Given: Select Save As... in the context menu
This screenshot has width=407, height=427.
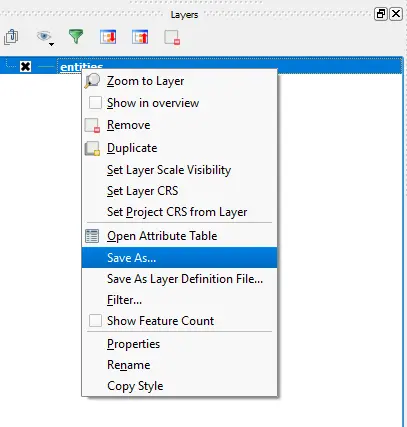Looking at the screenshot, I should point(179,257).
